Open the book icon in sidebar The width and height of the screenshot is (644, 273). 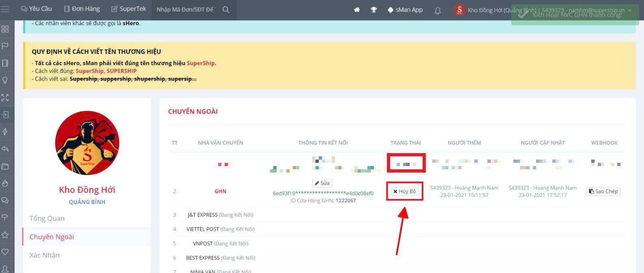pos(5,63)
